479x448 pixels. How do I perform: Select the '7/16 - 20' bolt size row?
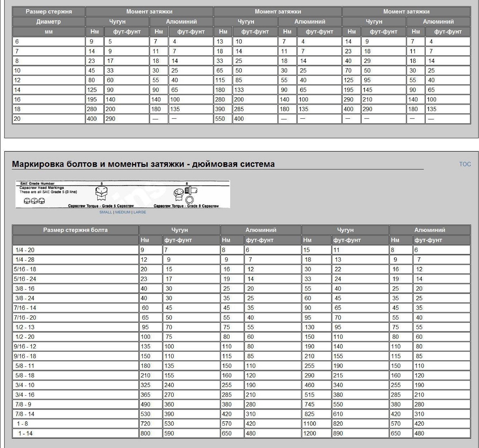tap(241, 317)
